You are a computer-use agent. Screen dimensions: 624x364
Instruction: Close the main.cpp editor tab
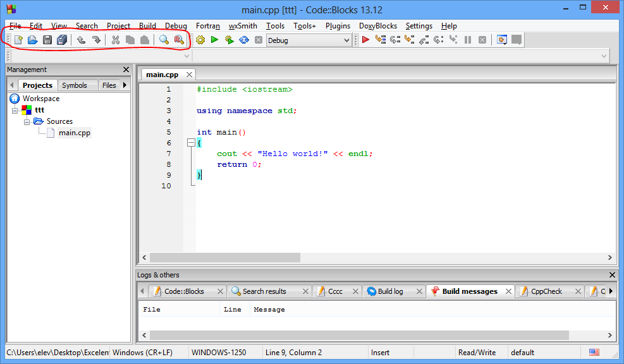[x=190, y=75]
